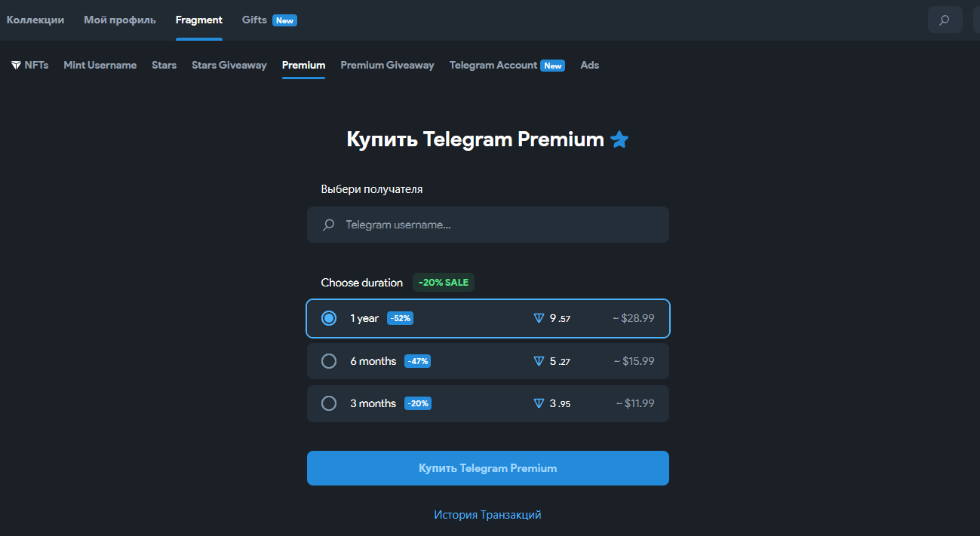
Task: Select the 3 months duration radio button
Action: [x=329, y=403]
